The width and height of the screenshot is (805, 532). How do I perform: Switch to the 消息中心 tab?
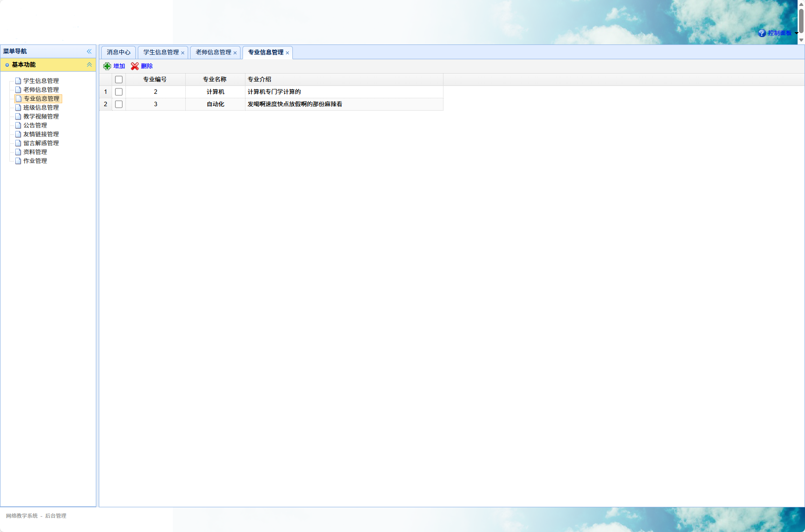click(119, 52)
